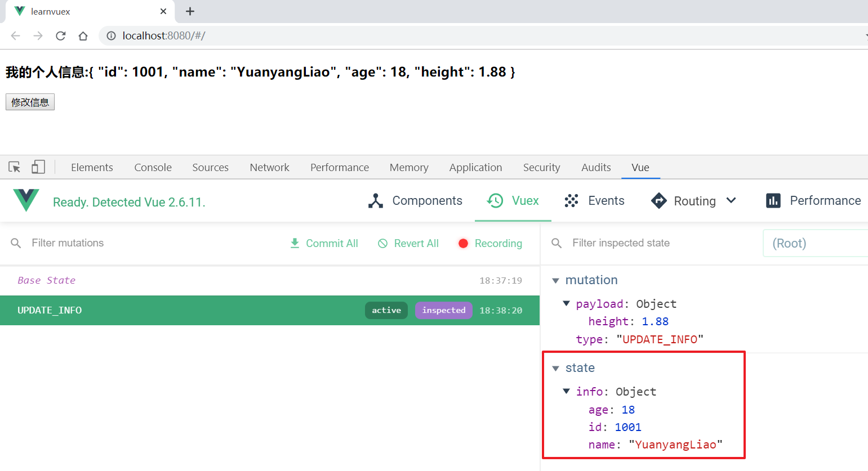Switch to the Vue devtools Events view
The width and height of the screenshot is (868, 471).
(x=594, y=201)
